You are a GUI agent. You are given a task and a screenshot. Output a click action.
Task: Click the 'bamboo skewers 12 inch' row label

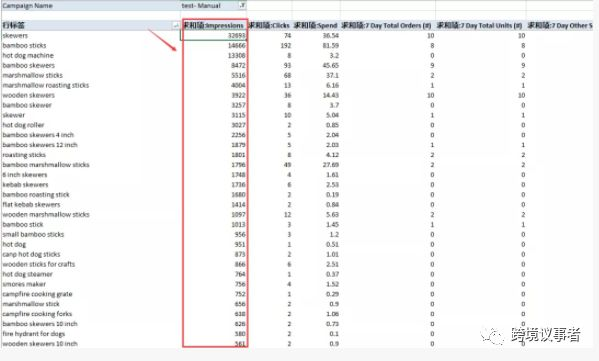40,145
